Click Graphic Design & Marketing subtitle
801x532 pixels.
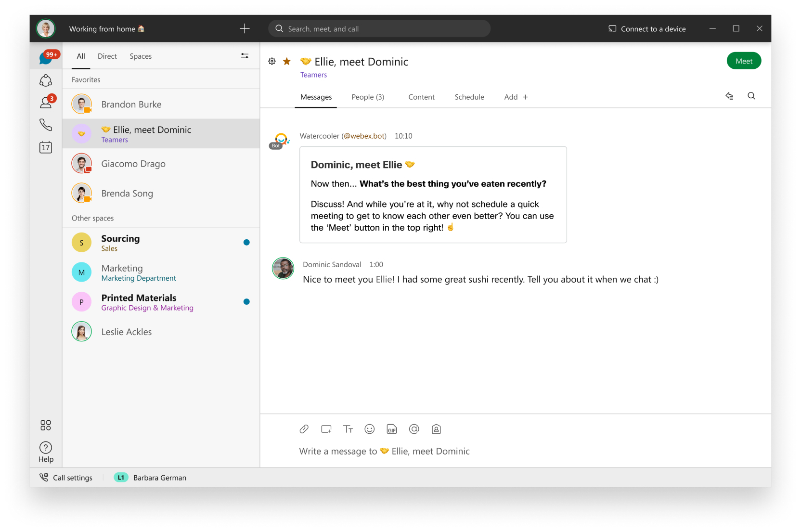tap(147, 308)
